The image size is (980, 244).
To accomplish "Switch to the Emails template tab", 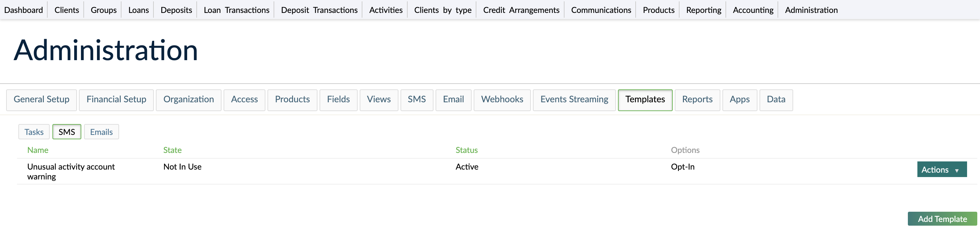I will (101, 132).
